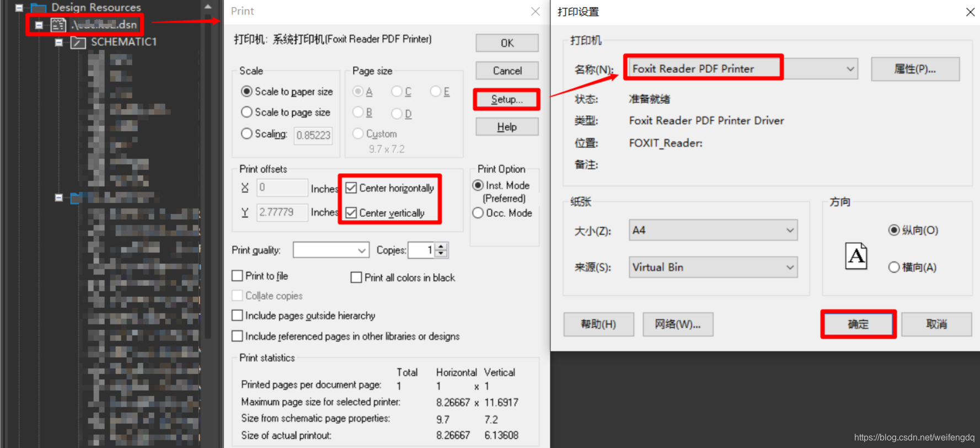Collapse the .dsn design tree node
Screen dimensions: 980x448
39,25
